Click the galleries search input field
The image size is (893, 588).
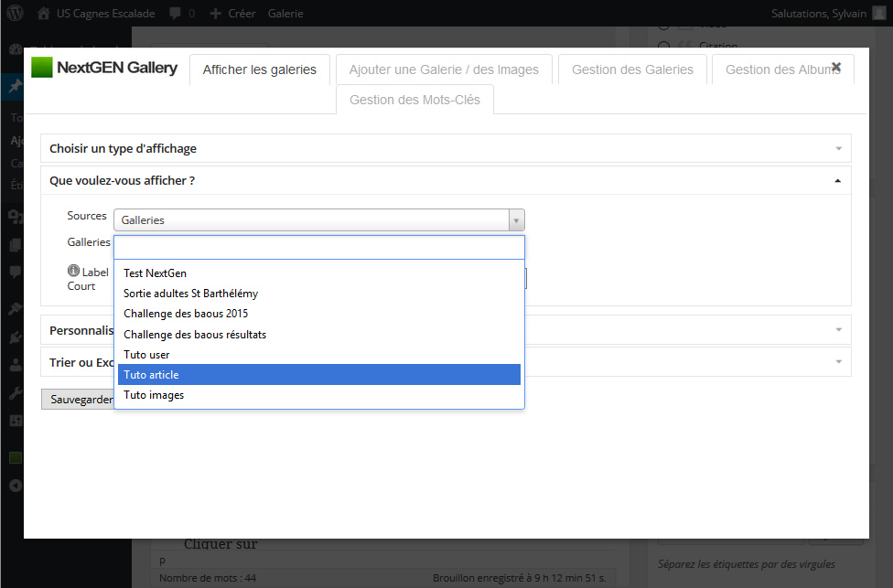(319, 247)
